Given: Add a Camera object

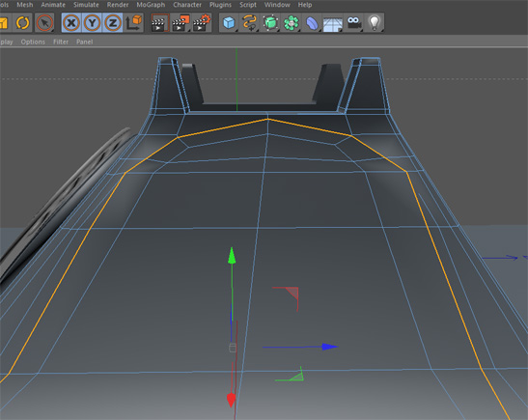Looking at the screenshot, I should pyautogui.click(x=353, y=23).
